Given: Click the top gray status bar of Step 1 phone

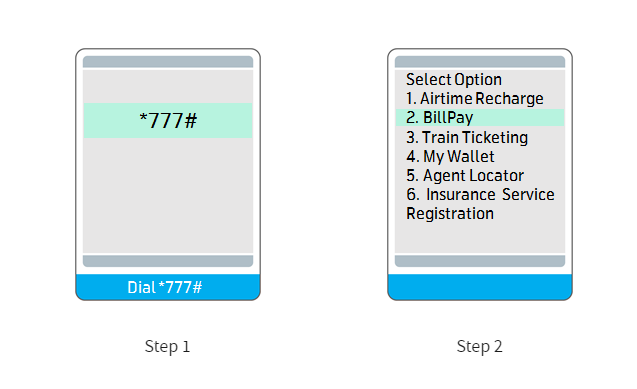Looking at the screenshot, I should [x=168, y=62].
